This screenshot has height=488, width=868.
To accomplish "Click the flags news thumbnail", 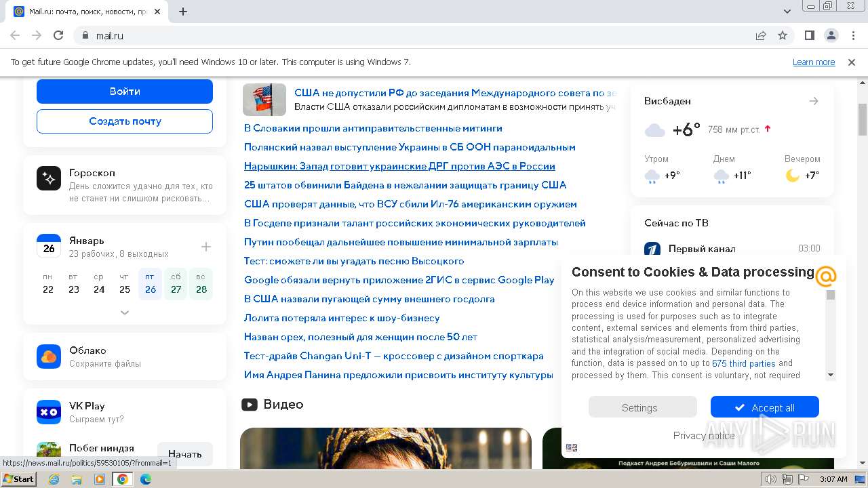I will [264, 100].
